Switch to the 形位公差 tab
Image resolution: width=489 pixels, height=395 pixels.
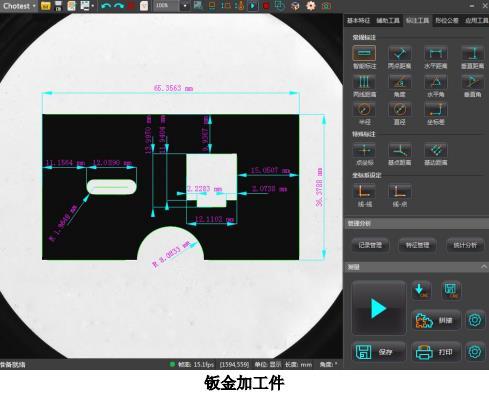[447, 21]
